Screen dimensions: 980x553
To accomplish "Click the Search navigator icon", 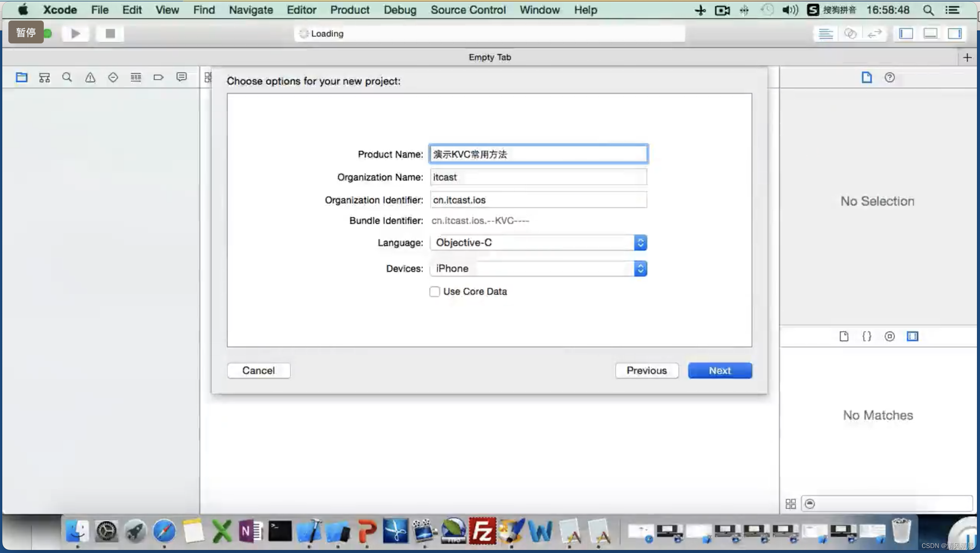I will pyautogui.click(x=67, y=76).
